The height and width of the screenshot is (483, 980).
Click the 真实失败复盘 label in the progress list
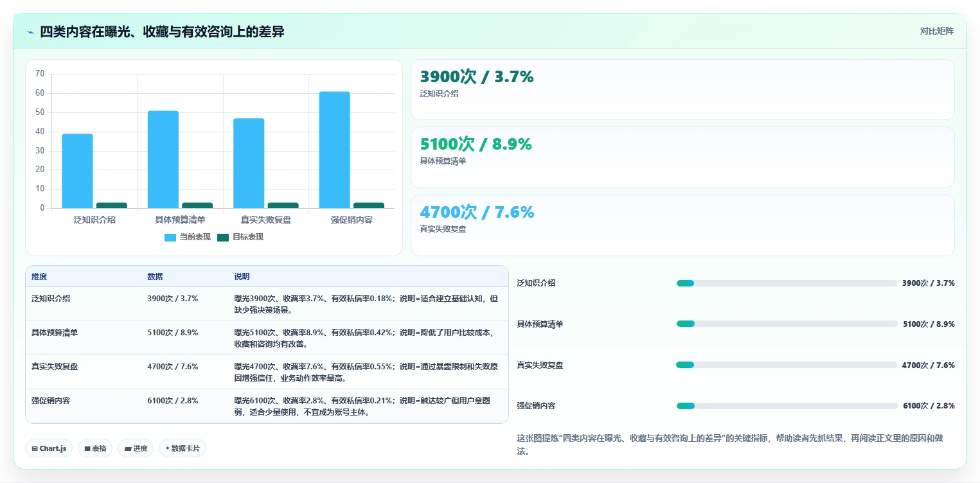(540, 365)
